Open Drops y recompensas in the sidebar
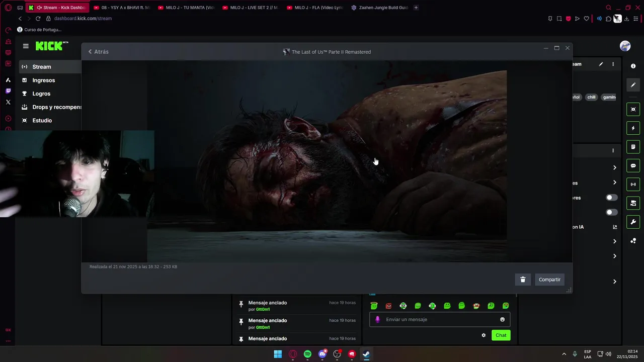This screenshot has width=644, height=362. click(50, 107)
